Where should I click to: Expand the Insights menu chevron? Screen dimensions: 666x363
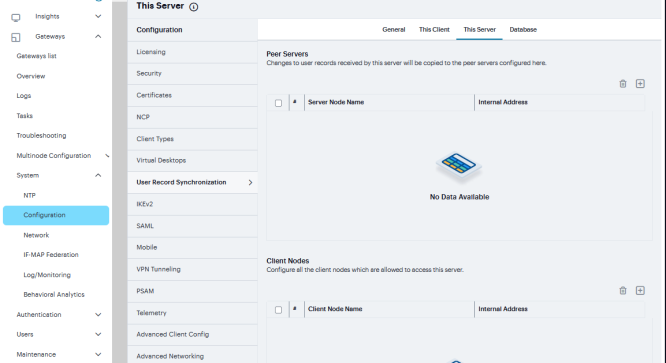coord(98,17)
